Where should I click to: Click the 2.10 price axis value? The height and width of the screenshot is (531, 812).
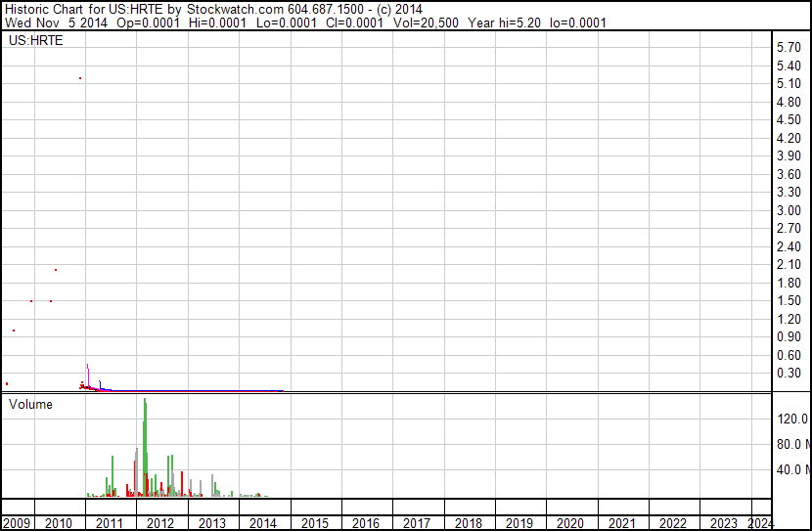pyautogui.click(x=789, y=264)
